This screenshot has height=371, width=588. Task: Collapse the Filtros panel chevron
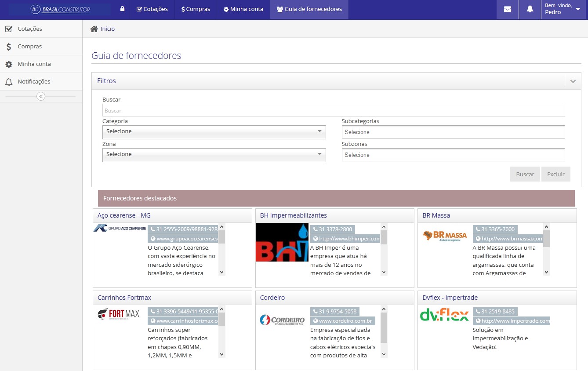[x=573, y=81]
